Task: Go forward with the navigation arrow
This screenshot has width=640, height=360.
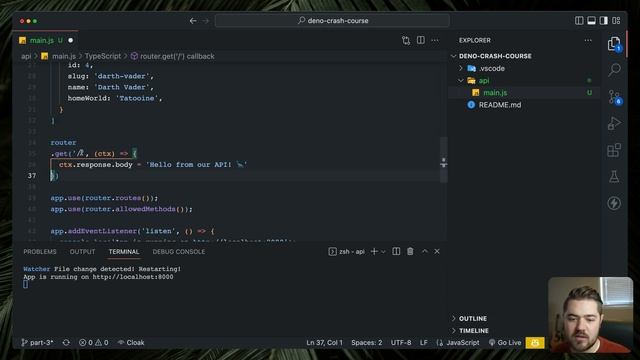Action: pyautogui.click(x=205, y=21)
